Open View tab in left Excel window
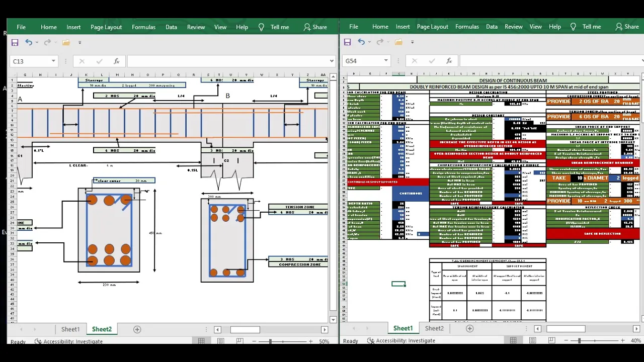This screenshot has height=362, width=644. tap(220, 27)
